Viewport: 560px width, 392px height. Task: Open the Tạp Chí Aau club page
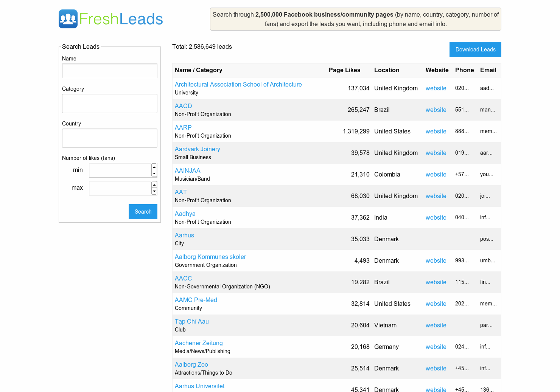pos(191,321)
